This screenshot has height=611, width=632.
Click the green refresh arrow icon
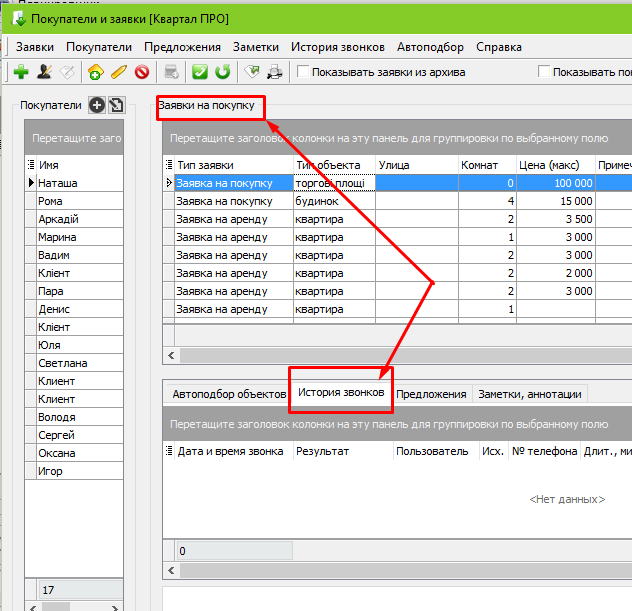[x=222, y=72]
